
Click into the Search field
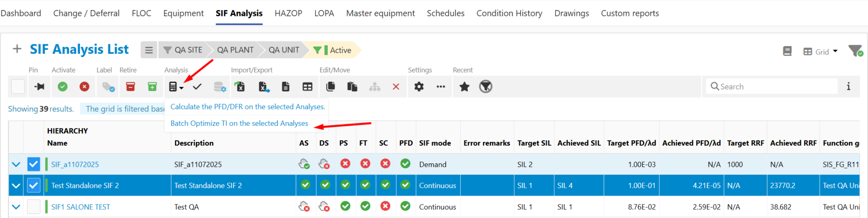tap(772, 86)
